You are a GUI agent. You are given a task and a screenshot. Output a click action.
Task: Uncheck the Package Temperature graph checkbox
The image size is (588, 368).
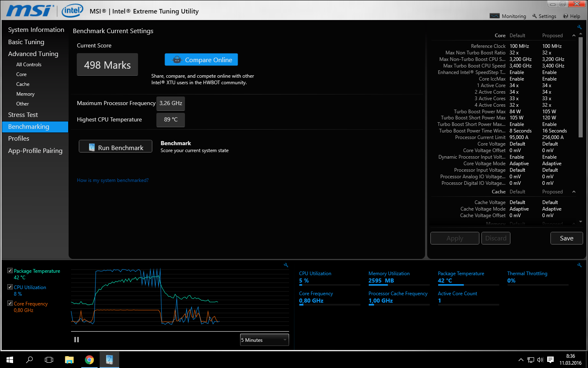[x=10, y=271]
